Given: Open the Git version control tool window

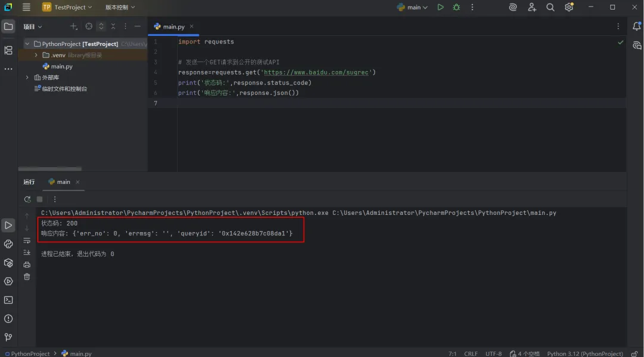Looking at the screenshot, I should (x=8, y=337).
